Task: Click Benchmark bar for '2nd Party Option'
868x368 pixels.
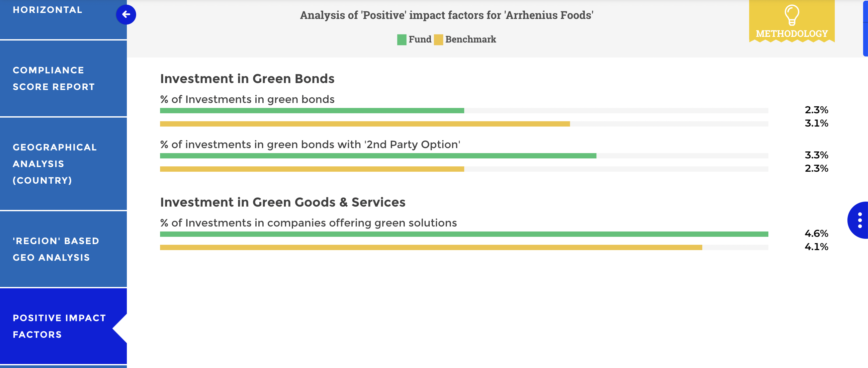Action: click(312, 169)
